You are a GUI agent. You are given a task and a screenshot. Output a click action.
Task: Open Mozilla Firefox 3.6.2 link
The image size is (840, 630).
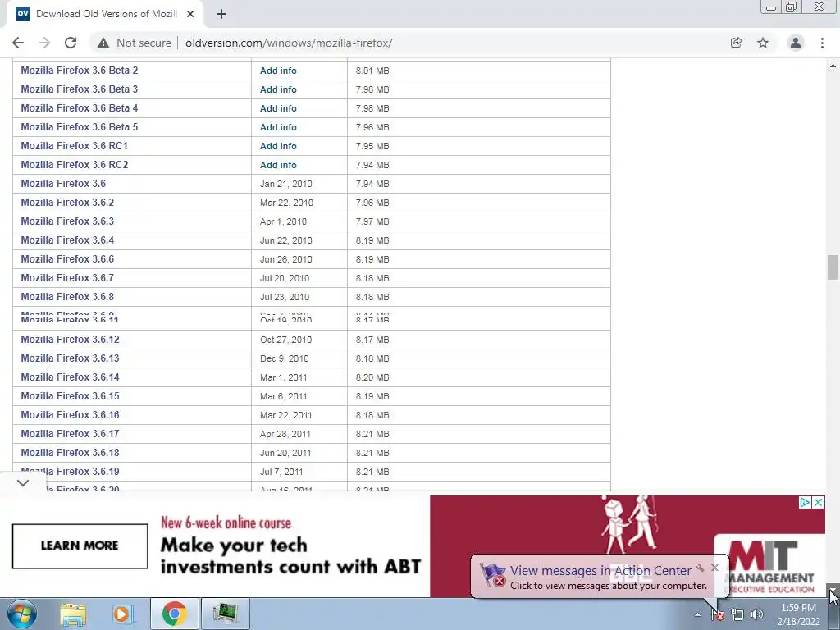pyautogui.click(x=67, y=203)
